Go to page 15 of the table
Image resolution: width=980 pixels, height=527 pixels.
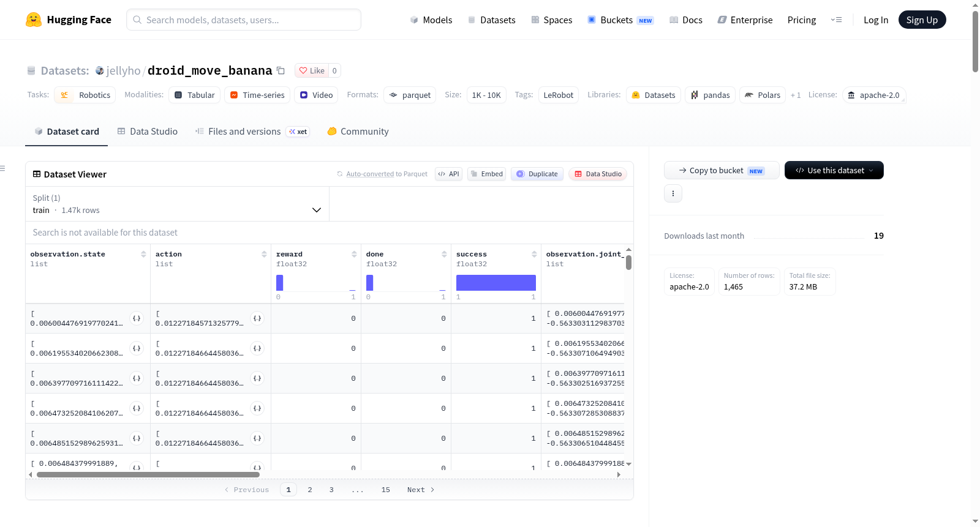point(386,490)
